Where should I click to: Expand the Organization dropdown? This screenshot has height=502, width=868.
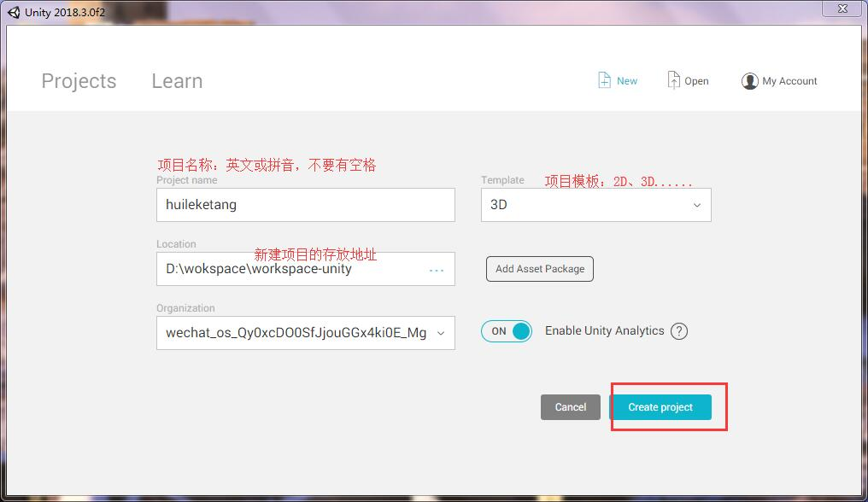tap(440, 333)
